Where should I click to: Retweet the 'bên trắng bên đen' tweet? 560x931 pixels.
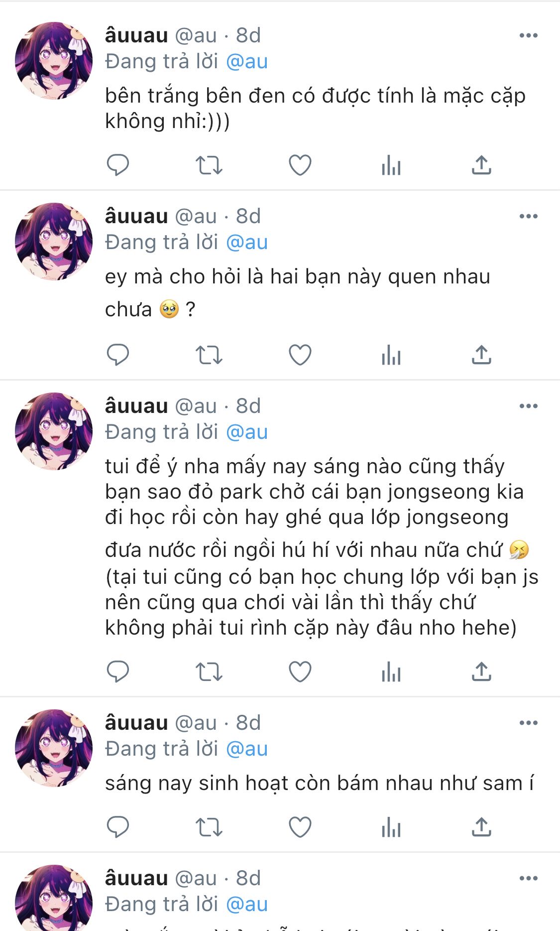[209, 165]
